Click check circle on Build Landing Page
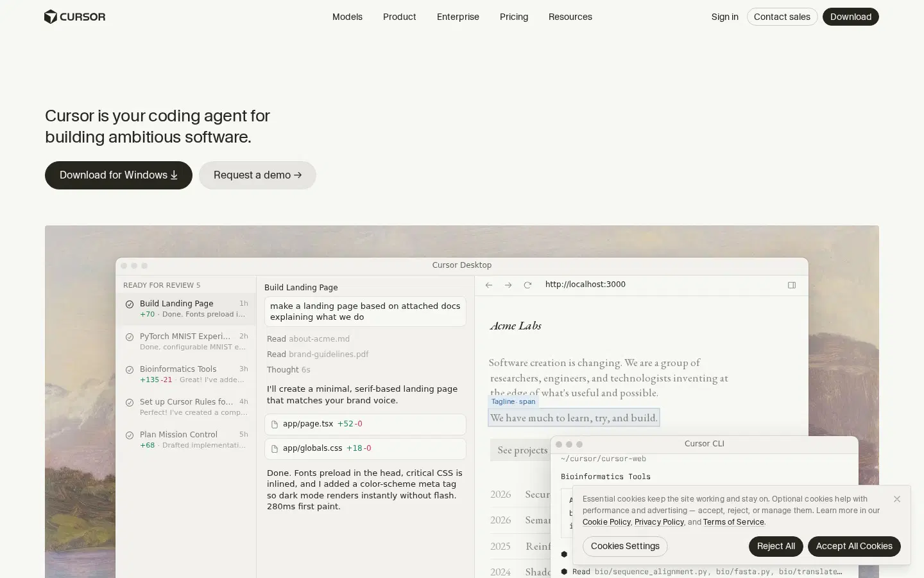This screenshot has height=578, width=924. tap(130, 304)
